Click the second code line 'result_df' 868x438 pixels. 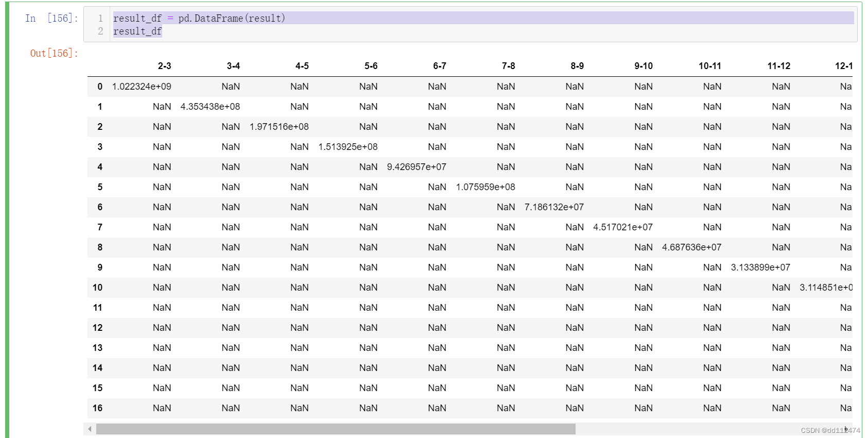[x=137, y=31]
